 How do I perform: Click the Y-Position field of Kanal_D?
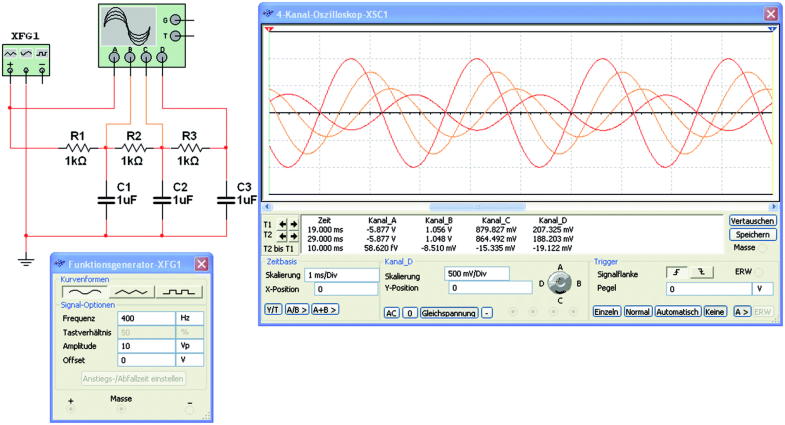491,288
